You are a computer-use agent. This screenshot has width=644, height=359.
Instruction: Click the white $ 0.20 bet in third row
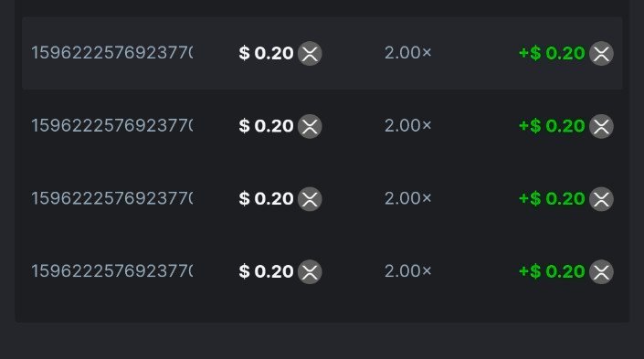(x=266, y=198)
